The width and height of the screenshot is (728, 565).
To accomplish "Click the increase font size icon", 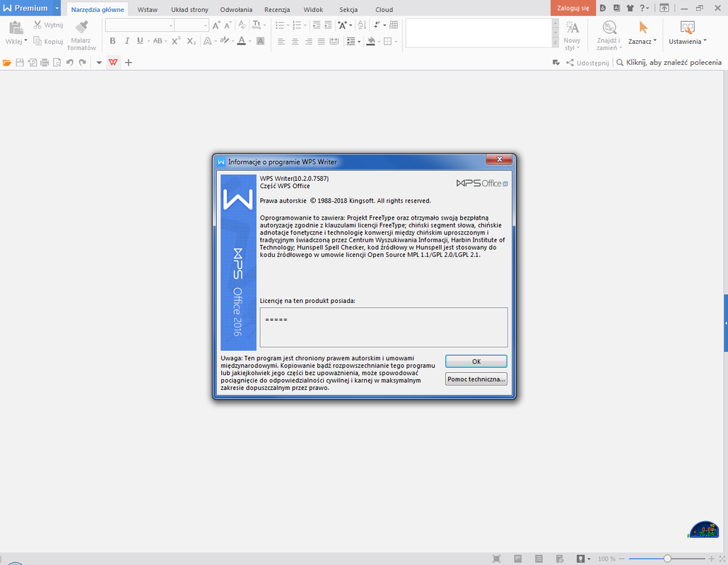I will click(x=216, y=25).
